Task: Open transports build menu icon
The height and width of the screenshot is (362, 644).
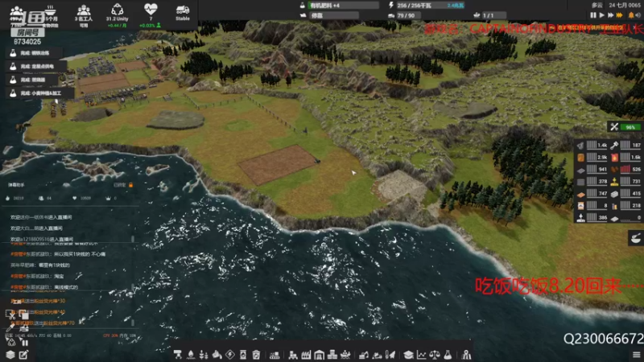Action: click(177, 355)
